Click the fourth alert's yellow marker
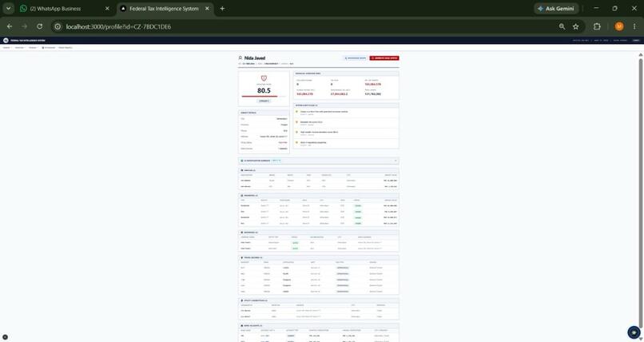The image size is (644, 342). pyautogui.click(x=296, y=142)
